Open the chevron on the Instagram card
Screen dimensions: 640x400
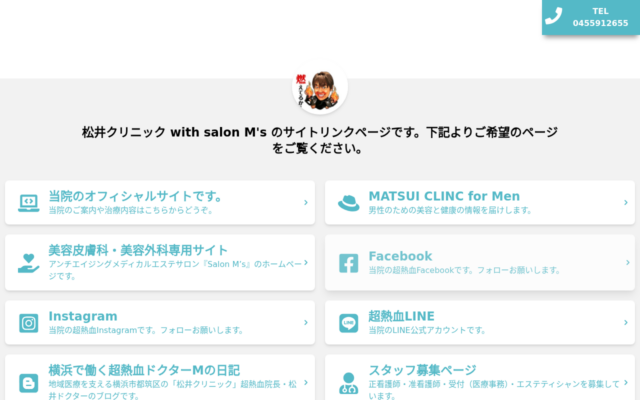point(306,322)
